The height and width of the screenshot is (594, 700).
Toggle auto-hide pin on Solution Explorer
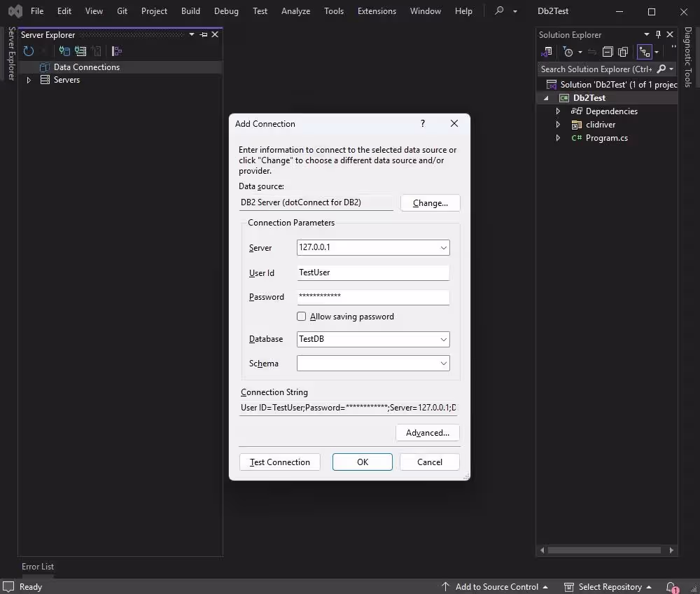tap(658, 34)
